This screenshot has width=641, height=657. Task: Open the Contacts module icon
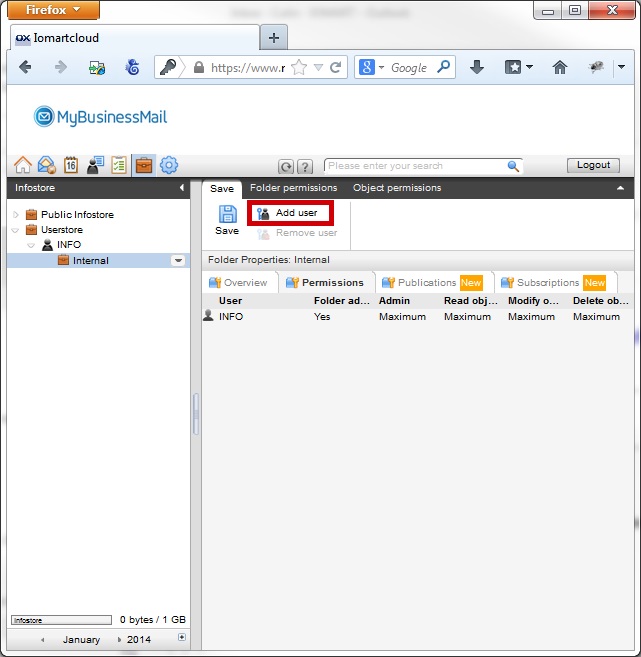95,165
